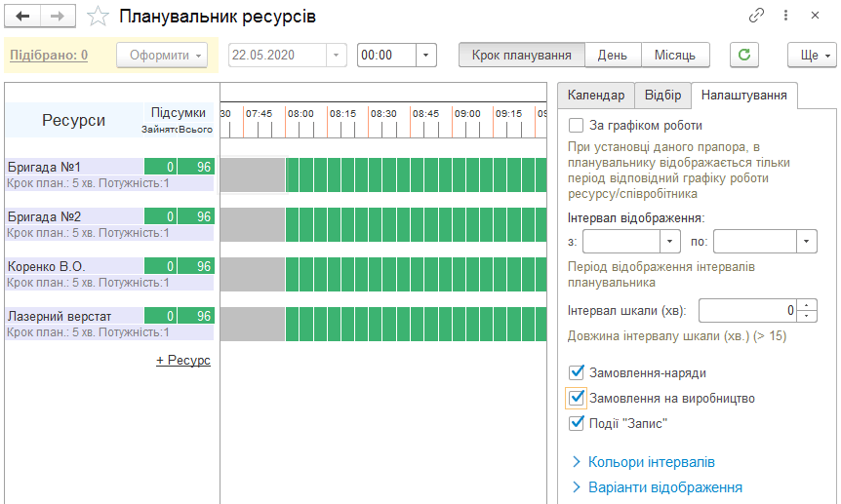Image resolution: width=841 pixels, height=504 pixels.
Task: Click Коренко В.О. busy cell 0
Action: (x=160, y=266)
